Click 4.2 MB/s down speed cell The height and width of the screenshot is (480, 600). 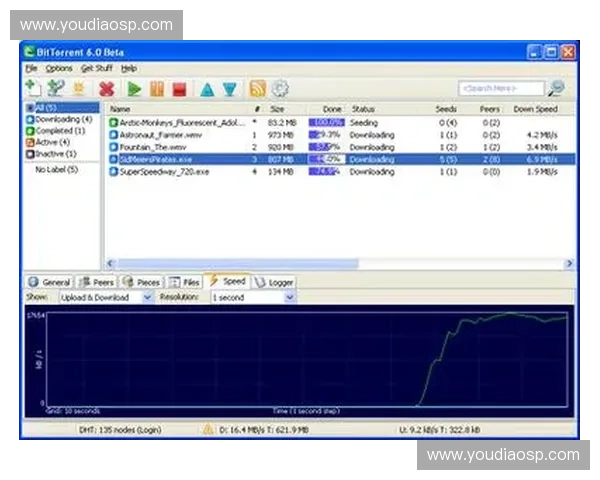tap(542, 135)
